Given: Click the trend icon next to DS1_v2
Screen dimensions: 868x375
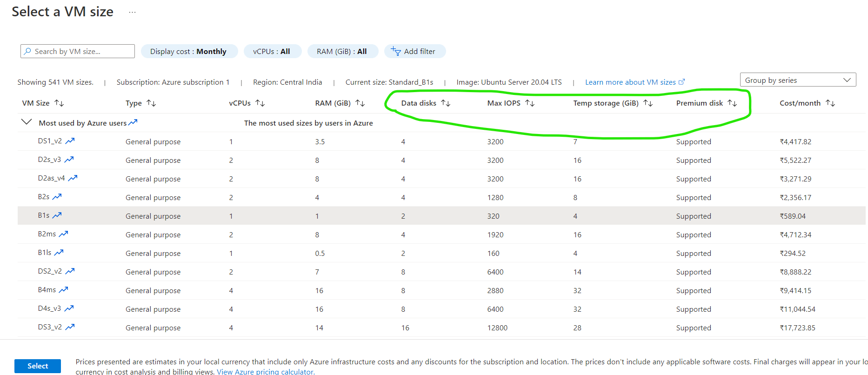Looking at the screenshot, I should [x=70, y=141].
